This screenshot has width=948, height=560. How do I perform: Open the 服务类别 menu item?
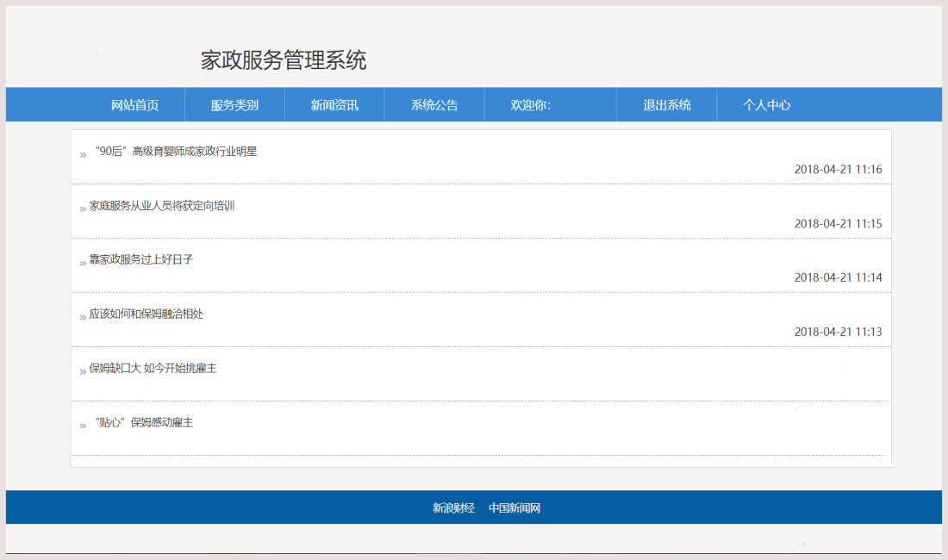click(234, 105)
